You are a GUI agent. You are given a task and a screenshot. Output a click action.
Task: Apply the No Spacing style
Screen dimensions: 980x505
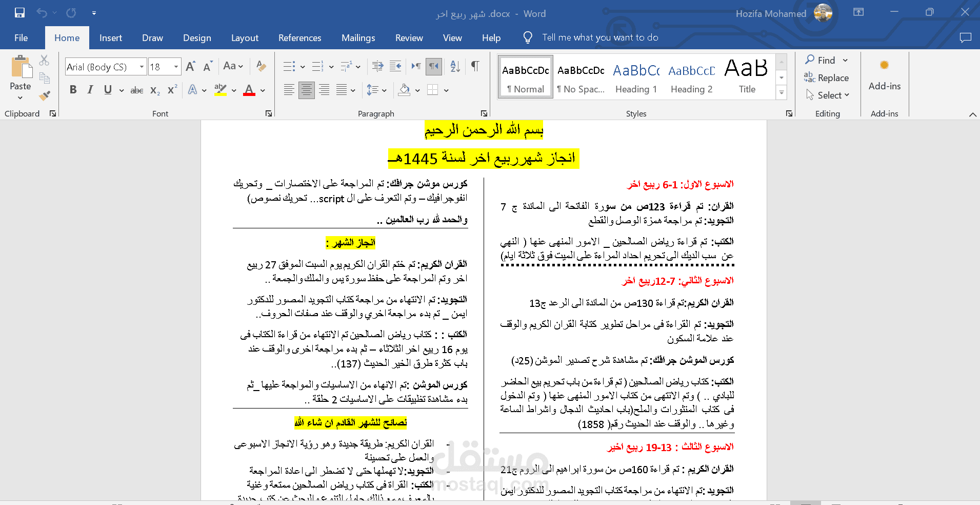tap(581, 76)
